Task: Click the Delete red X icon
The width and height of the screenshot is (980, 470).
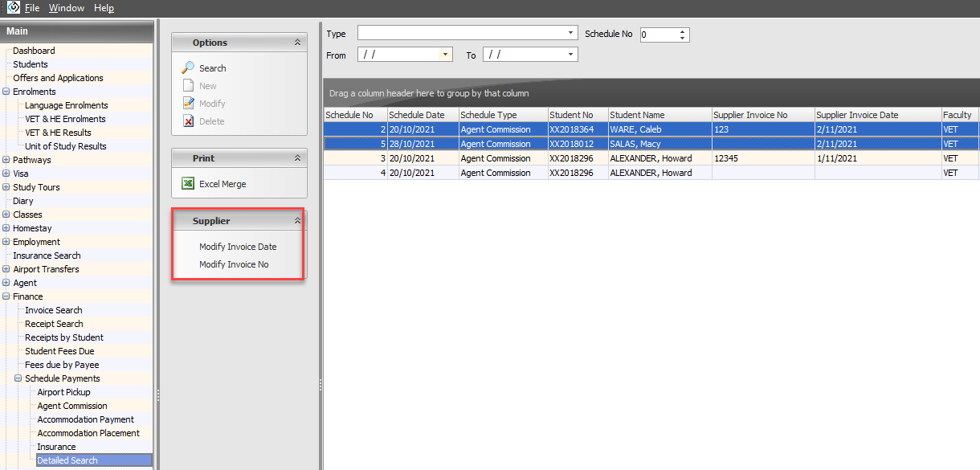Action: 188,121
